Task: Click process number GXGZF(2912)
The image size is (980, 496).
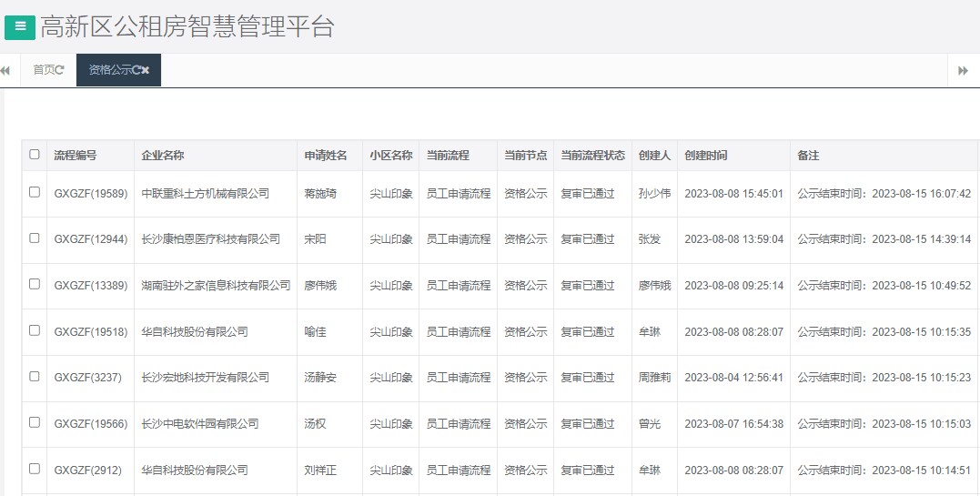Action: coord(87,470)
